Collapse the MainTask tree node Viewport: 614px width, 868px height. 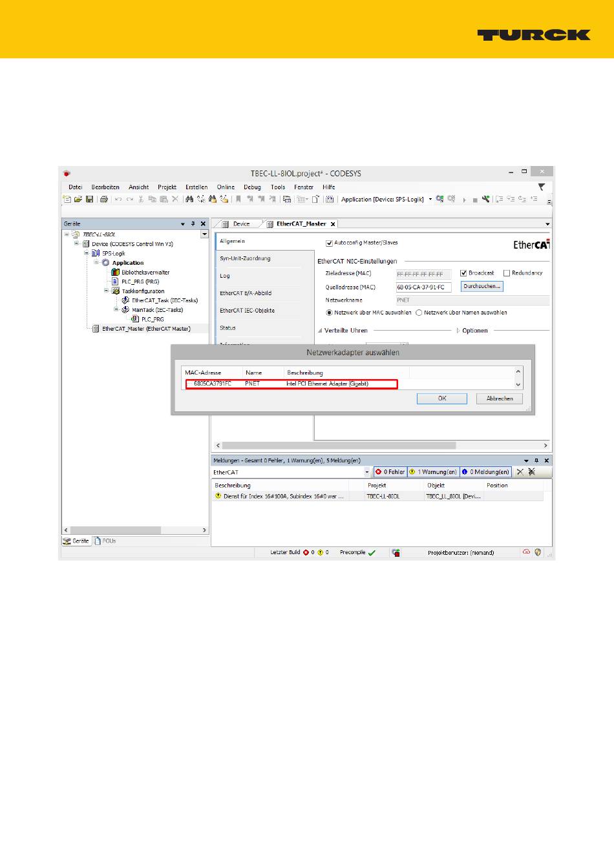[116, 309]
